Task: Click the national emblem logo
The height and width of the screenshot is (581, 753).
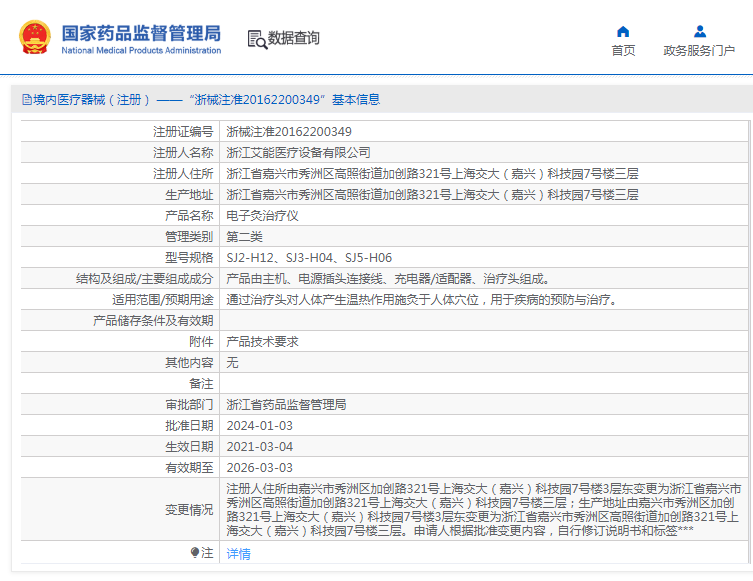Action: coord(35,37)
